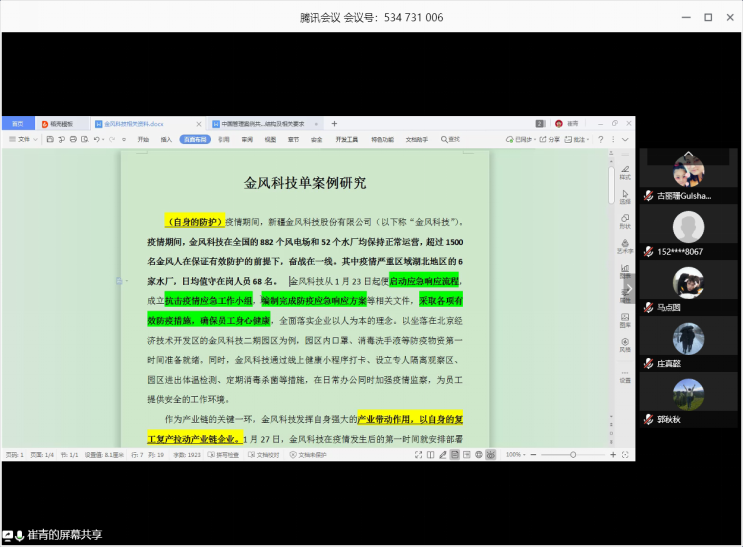Toggle page view mode in status bar
The height and width of the screenshot is (547, 743).
(x=454, y=455)
